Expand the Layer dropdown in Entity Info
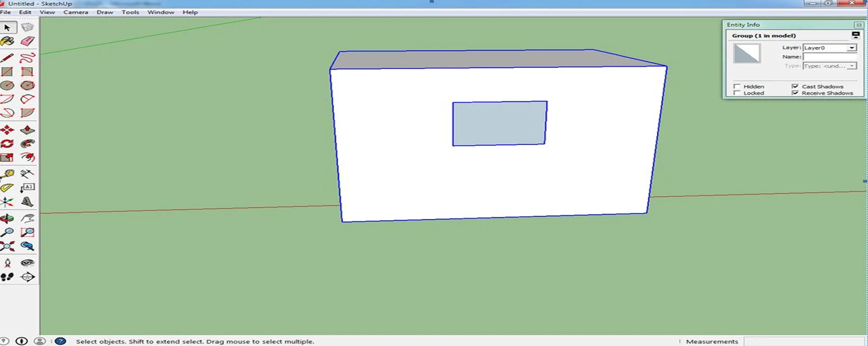Viewport: 868px width, 346px height. pos(851,48)
